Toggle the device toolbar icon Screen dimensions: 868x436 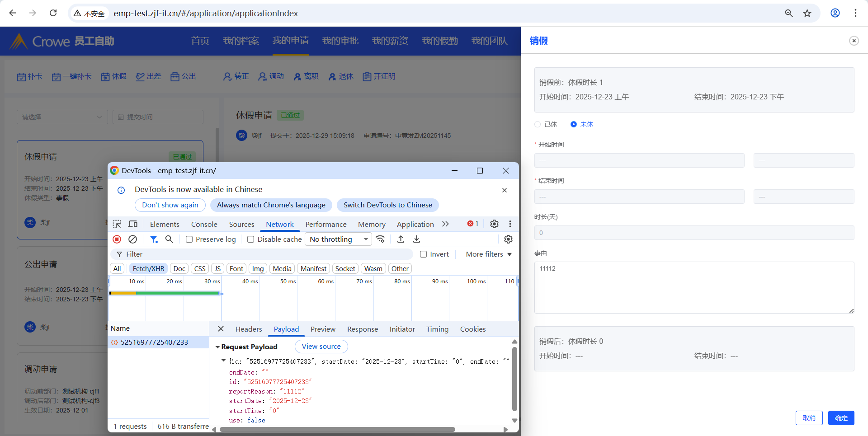click(x=133, y=224)
